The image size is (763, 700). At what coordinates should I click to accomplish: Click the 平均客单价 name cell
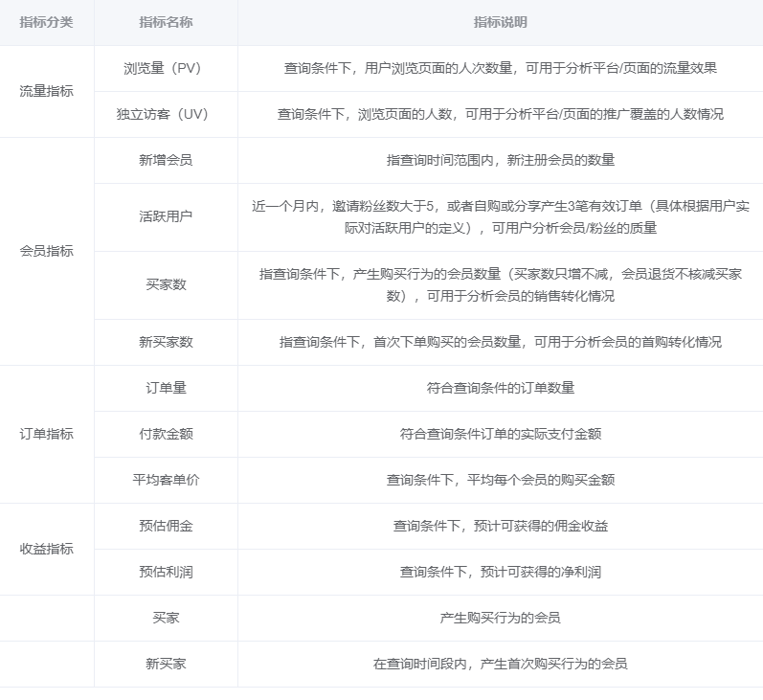(166, 480)
